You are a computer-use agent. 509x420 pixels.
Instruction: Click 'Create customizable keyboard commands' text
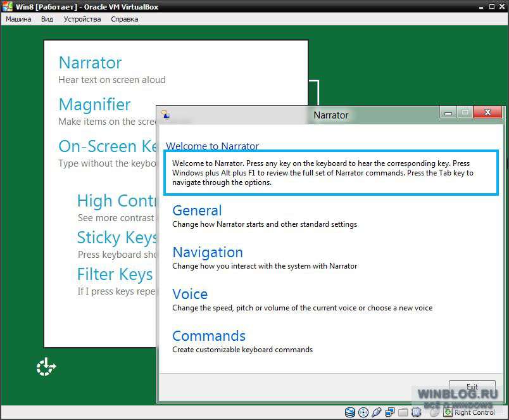(x=242, y=350)
